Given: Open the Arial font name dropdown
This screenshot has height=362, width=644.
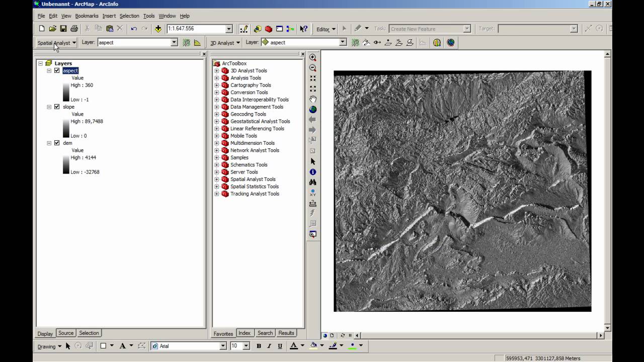Looking at the screenshot, I should [223, 346].
